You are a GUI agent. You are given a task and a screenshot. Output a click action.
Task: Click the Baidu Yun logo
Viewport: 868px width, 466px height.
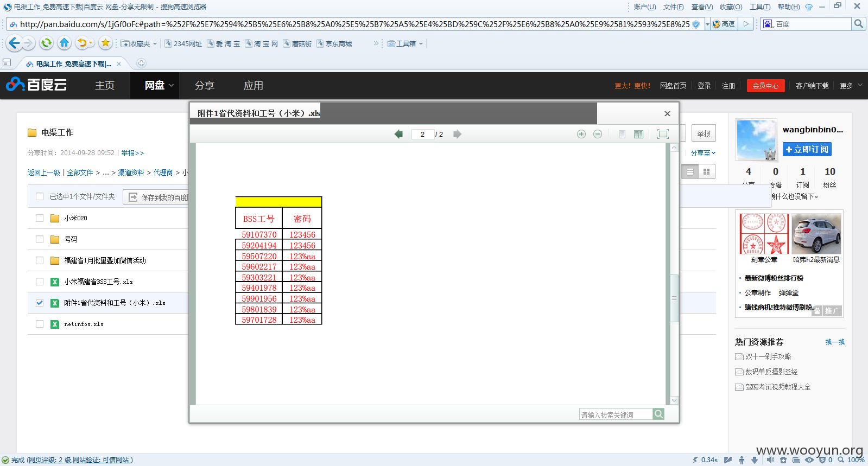(x=36, y=85)
